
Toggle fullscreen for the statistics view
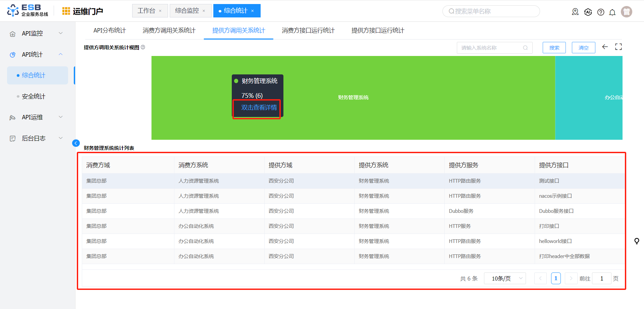619,47
